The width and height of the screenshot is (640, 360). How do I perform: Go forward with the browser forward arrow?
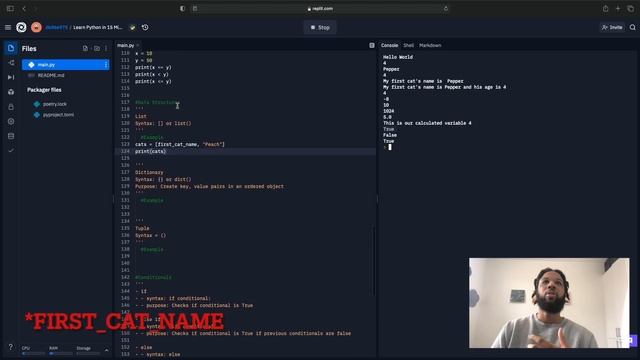point(36,9)
